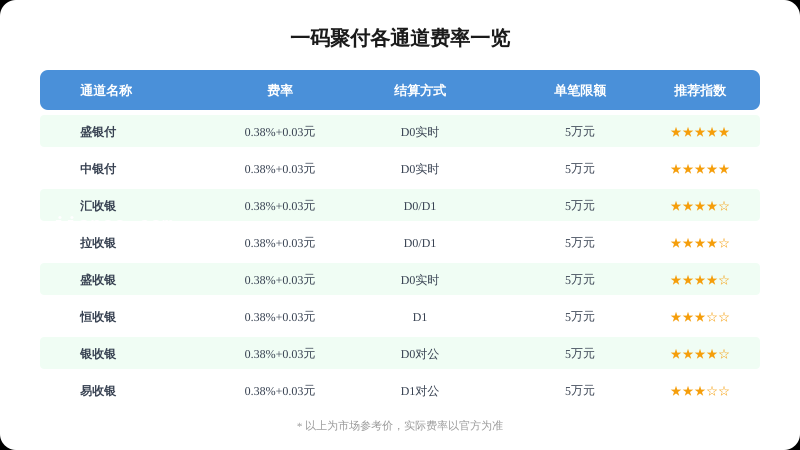The image size is (800, 450).
Task: Click 5万元 limit in 盛收银 row
Action: (x=580, y=280)
